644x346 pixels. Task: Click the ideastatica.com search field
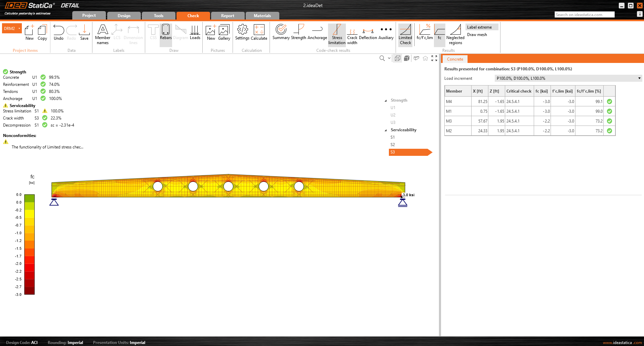pos(584,15)
